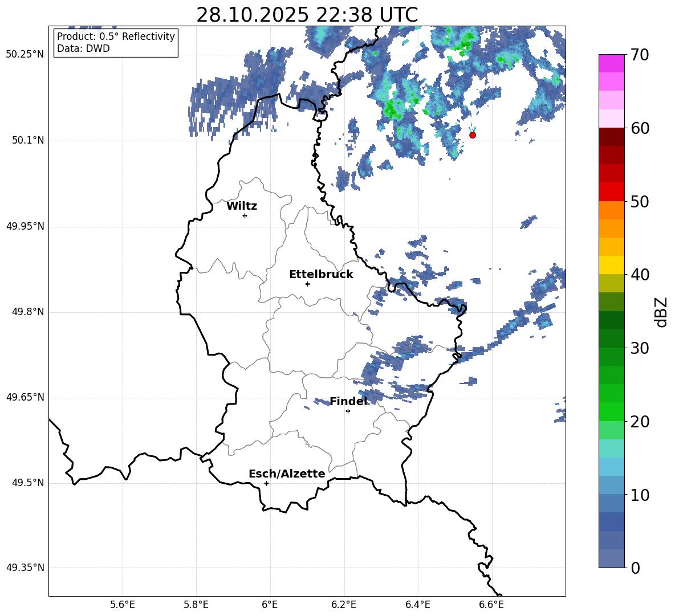Click the Data: DWD text
Screen dimensions: 675x616
point(83,48)
